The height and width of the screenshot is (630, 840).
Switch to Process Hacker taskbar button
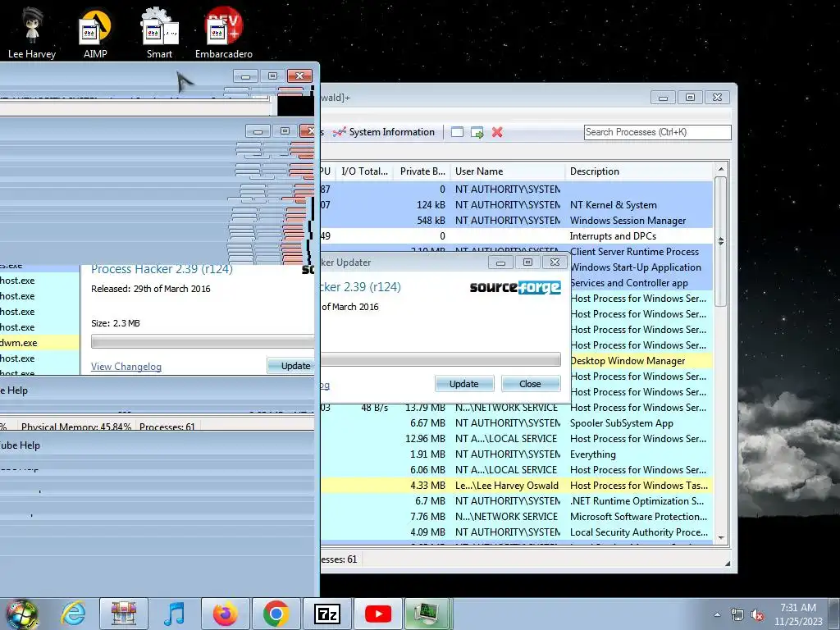(x=427, y=614)
